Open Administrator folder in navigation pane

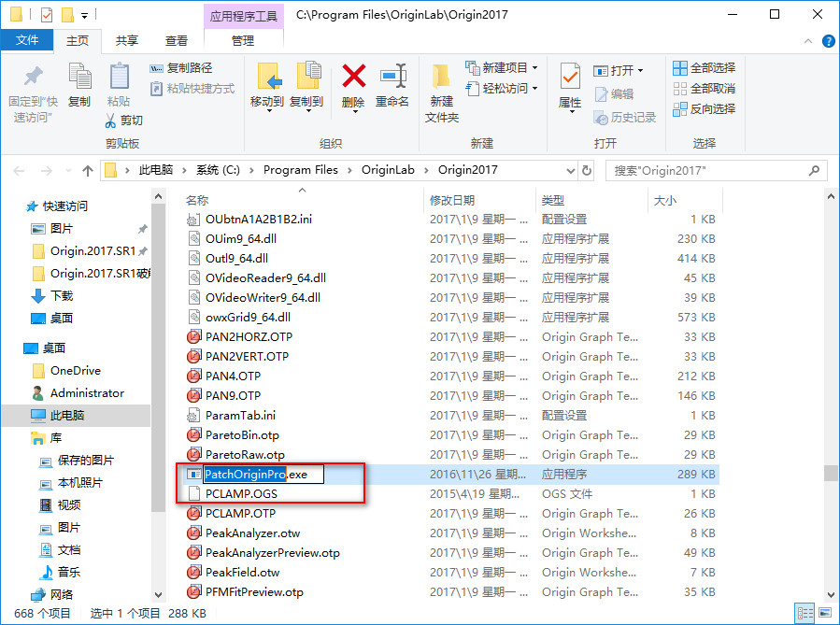pos(87,393)
